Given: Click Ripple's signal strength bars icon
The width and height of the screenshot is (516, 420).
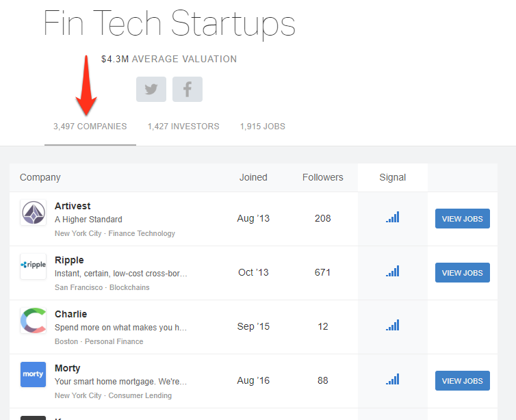Looking at the screenshot, I should pyautogui.click(x=393, y=271).
